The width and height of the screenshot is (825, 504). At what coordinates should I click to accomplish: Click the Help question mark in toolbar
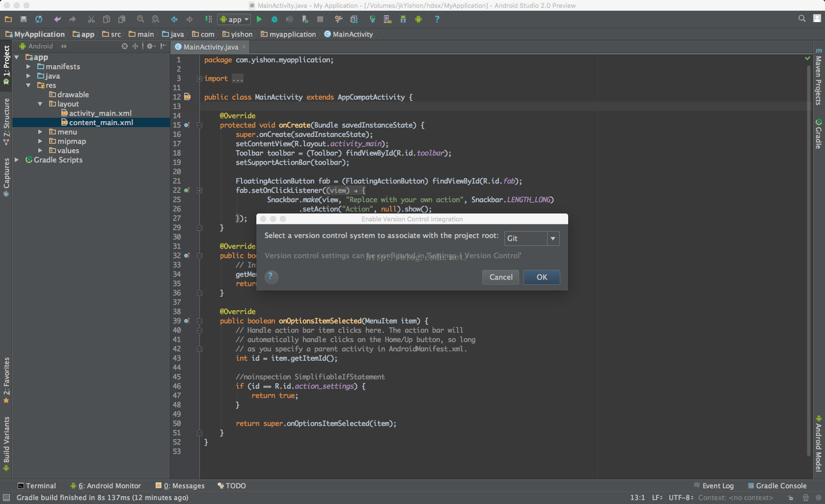tap(437, 19)
